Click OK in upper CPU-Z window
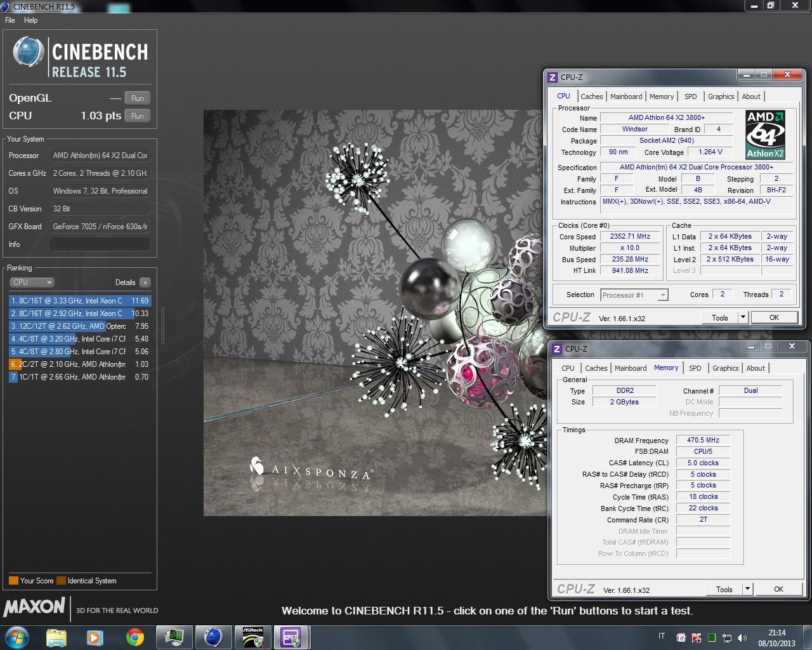812x650 pixels. click(774, 317)
